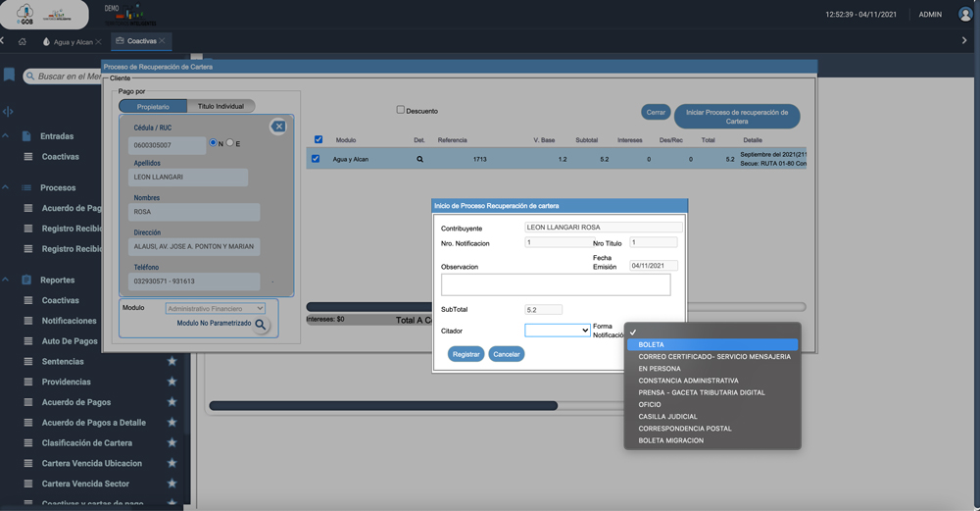The image size is (980, 511).
Task: Choose EN PERSONA from notification list
Action: click(659, 369)
